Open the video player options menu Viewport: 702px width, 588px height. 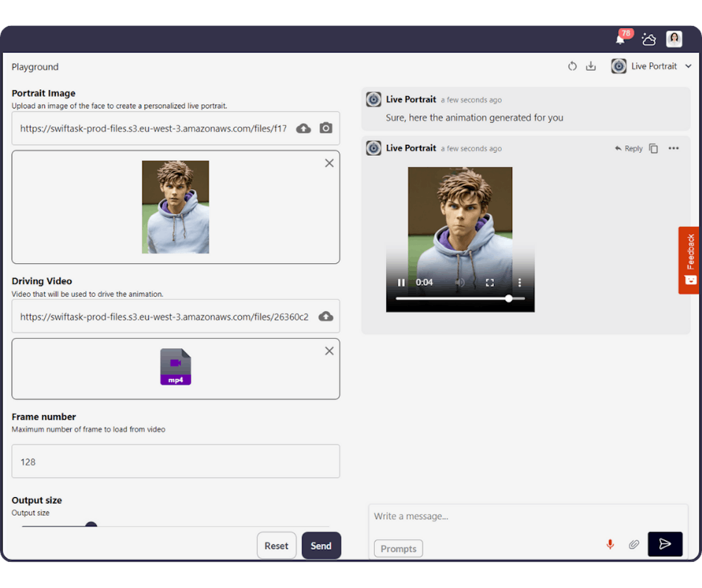click(x=518, y=283)
